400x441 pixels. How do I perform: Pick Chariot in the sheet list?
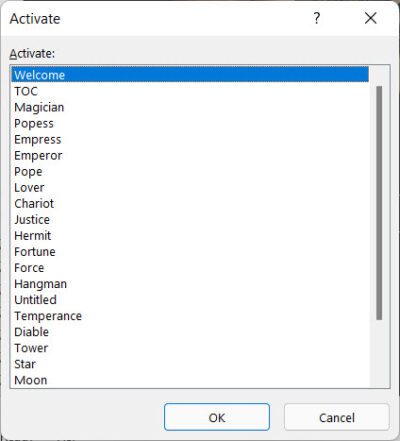pos(190,203)
